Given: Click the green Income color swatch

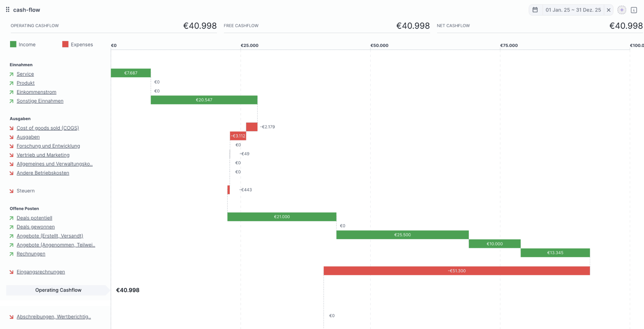Looking at the screenshot, I should point(13,44).
